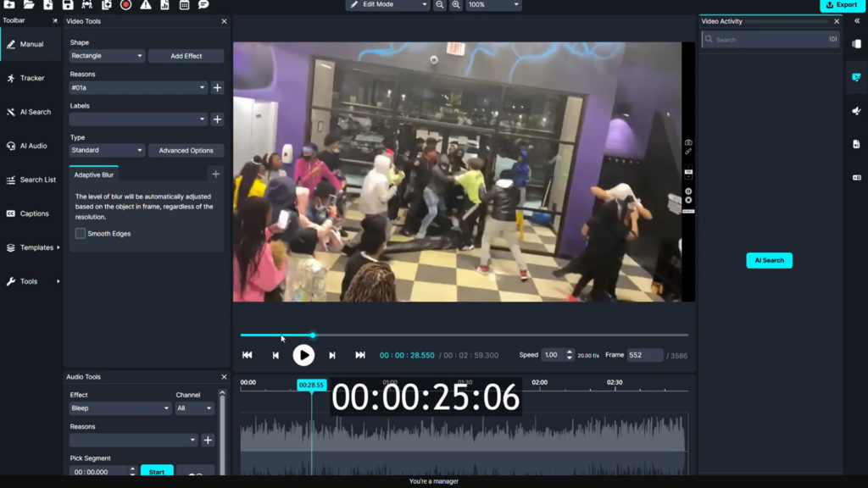Click the duplicate-plus icon in top toolbar
The height and width of the screenshot is (488, 868).
(106, 4)
